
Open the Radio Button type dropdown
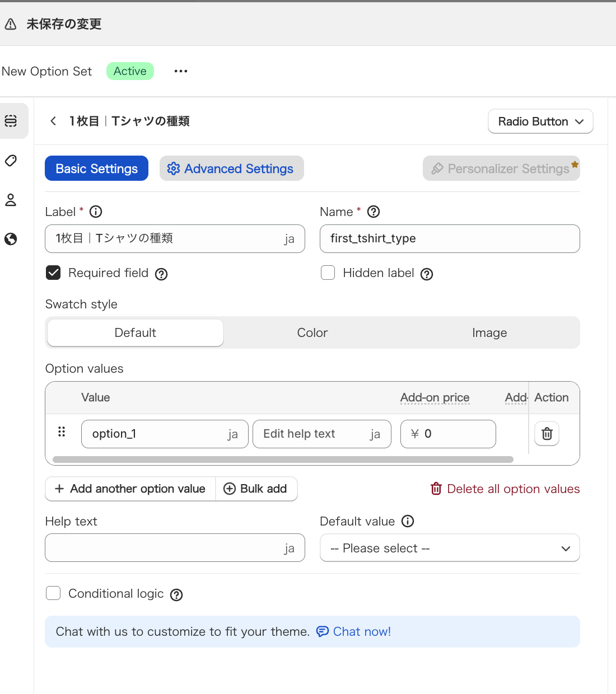click(540, 121)
